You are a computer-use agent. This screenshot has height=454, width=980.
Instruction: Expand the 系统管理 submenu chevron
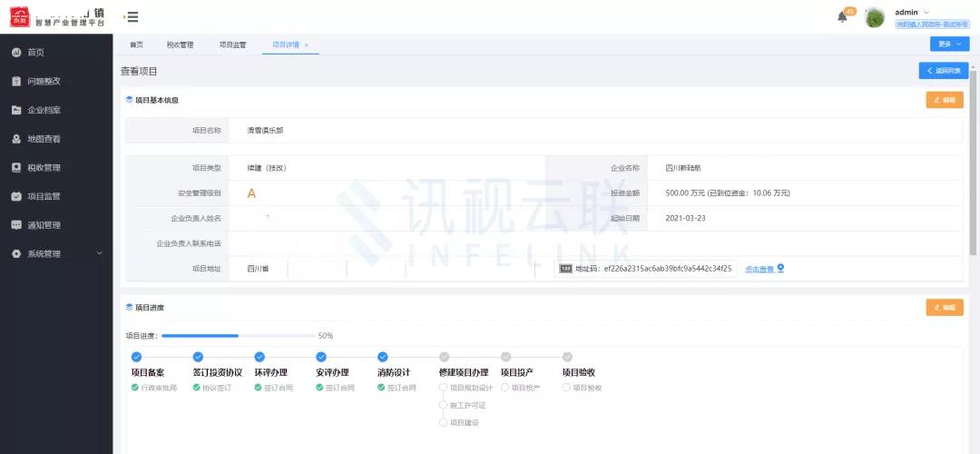click(99, 253)
